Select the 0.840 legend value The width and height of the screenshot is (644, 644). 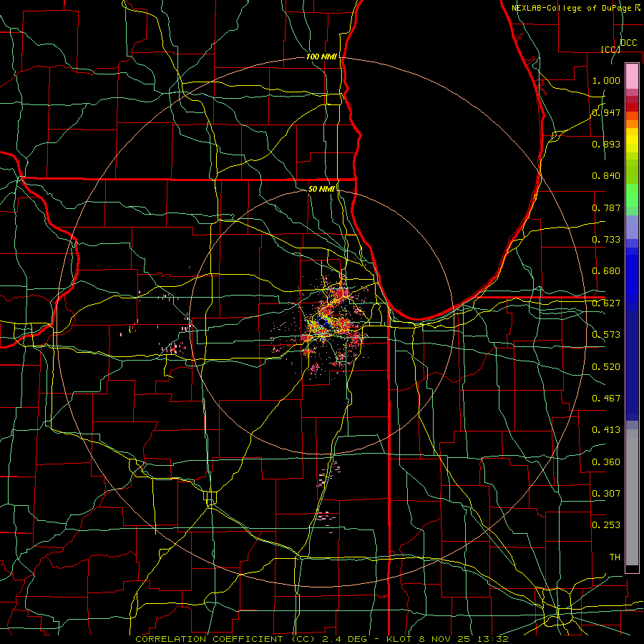(606, 176)
